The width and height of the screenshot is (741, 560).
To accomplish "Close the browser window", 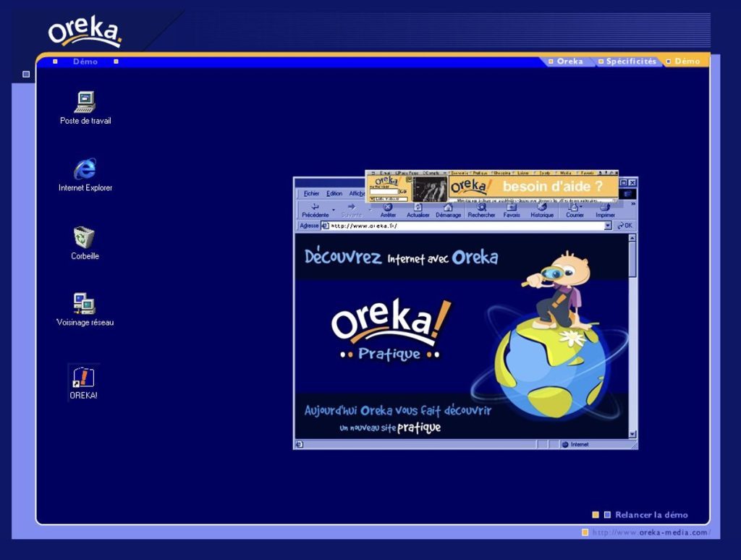I will pos(632,182).
